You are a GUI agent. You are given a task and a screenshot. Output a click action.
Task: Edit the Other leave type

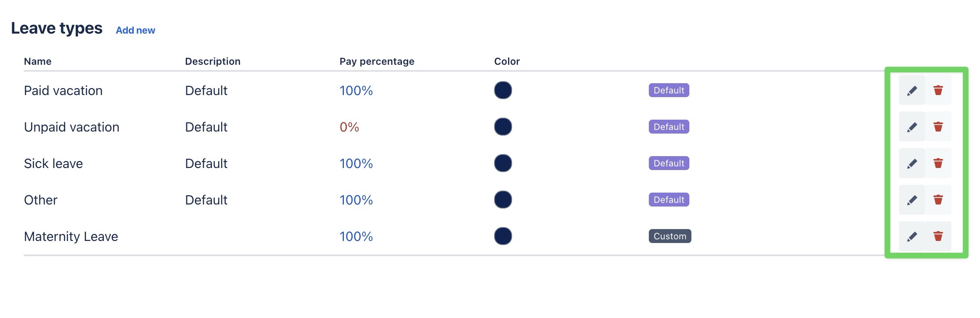click(x=912, y=200)
